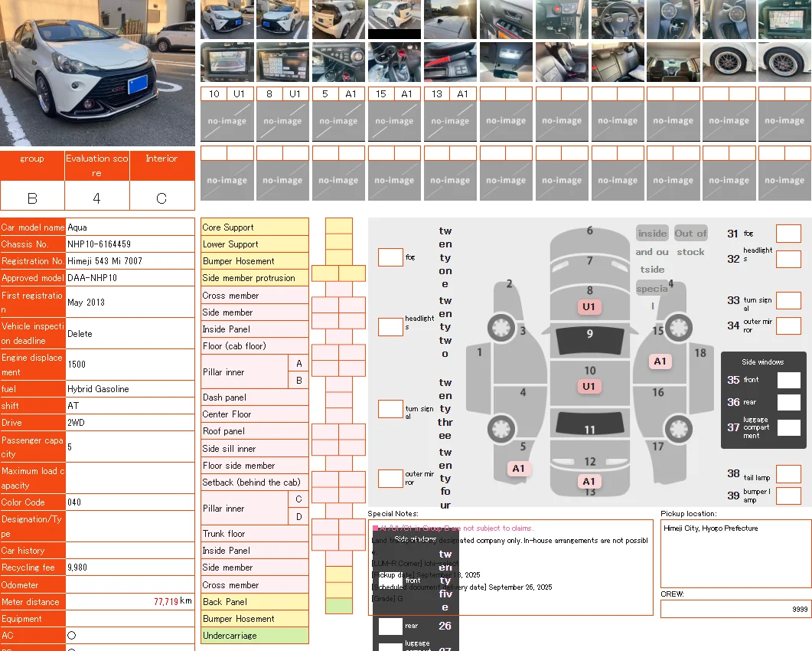Click the front-left wheel icon on the diagram
The width and height of the screenshot is (812, 651).
pyautogui.click(x=501, y=328)
